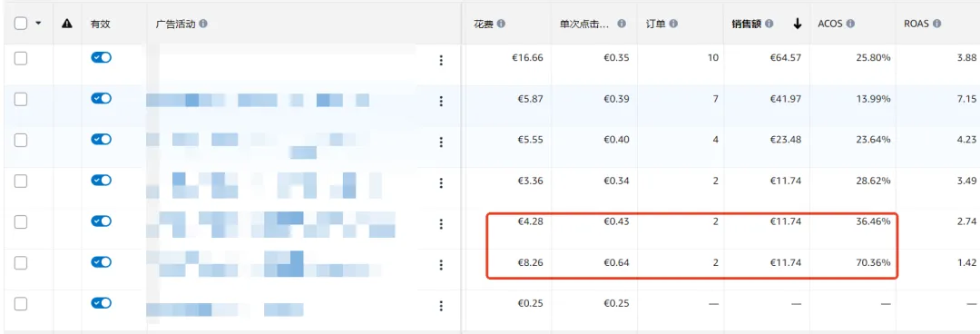Click the €0.64 cost-per-click value
This screenshot has height=334, width=980.
click(616, 262)
